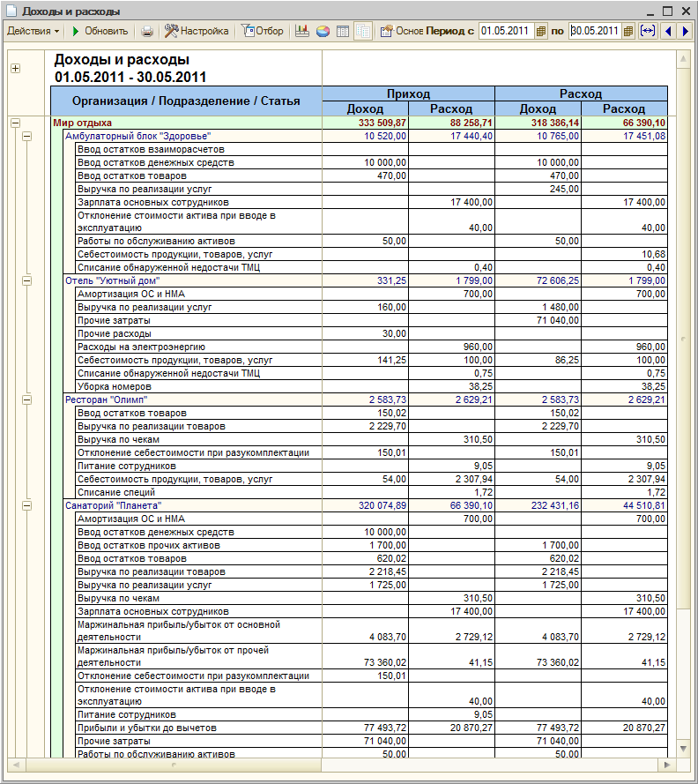
Task: Select the Прочие расходы row
Action: (x=371, y=334)
